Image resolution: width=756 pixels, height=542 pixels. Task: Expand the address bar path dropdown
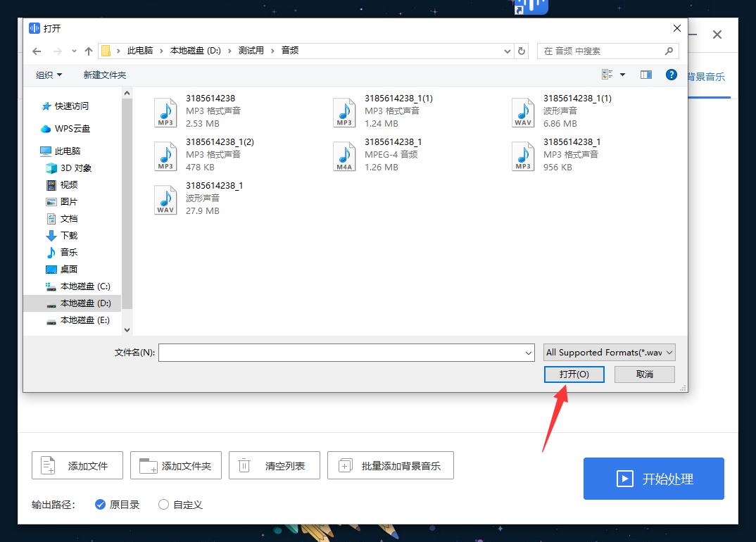[507, 51]
